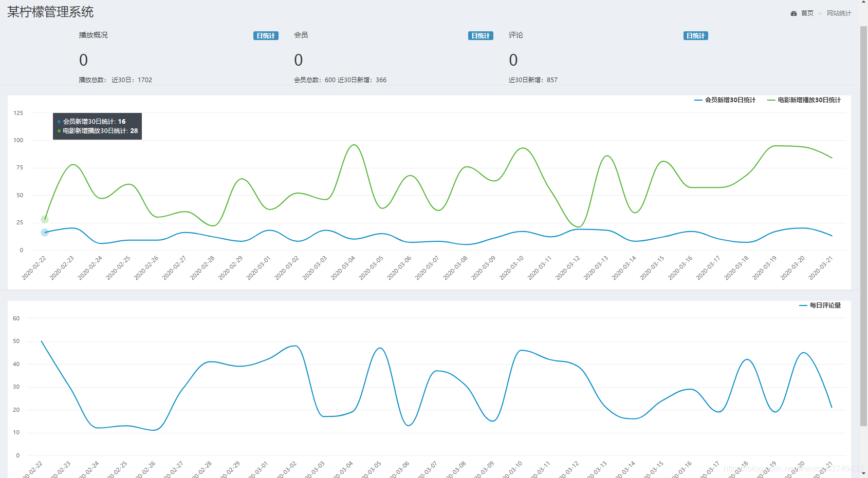The width and height of the screenshot is (868, 478).
Task: Click the 会员 card heading
Action: [x=301, y=35]
